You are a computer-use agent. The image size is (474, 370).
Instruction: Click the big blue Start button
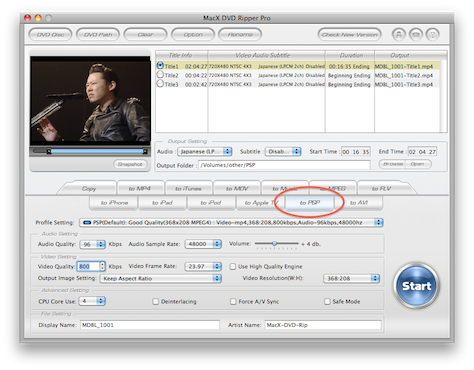click(x=416, y=286)
